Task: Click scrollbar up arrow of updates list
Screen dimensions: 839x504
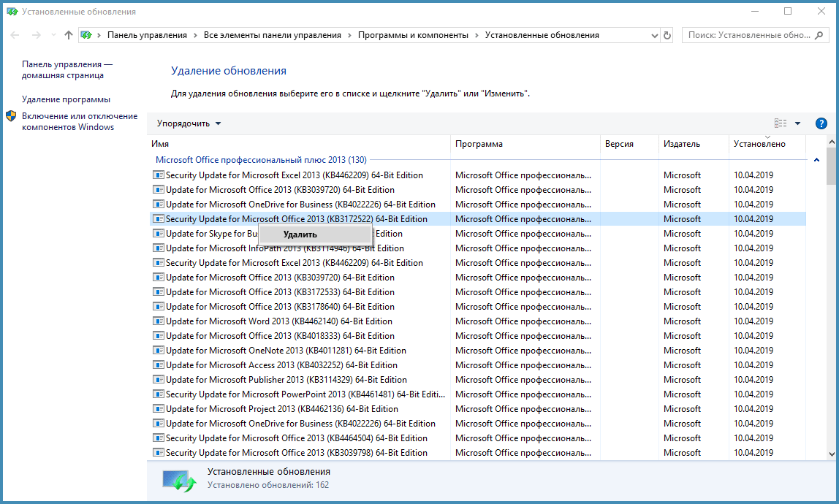Action: pyautogui.click(x=832, y=142)
